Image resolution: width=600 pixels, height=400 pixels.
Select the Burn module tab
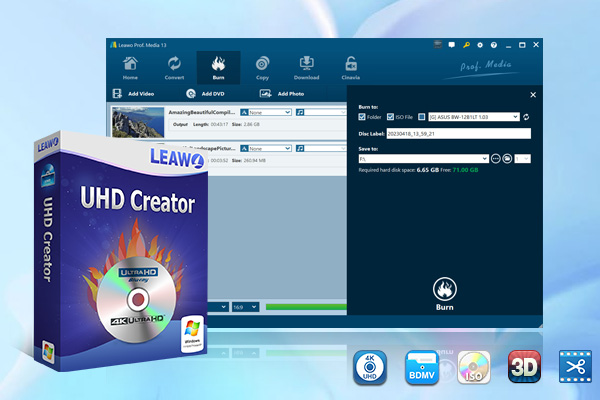(218, 68)
